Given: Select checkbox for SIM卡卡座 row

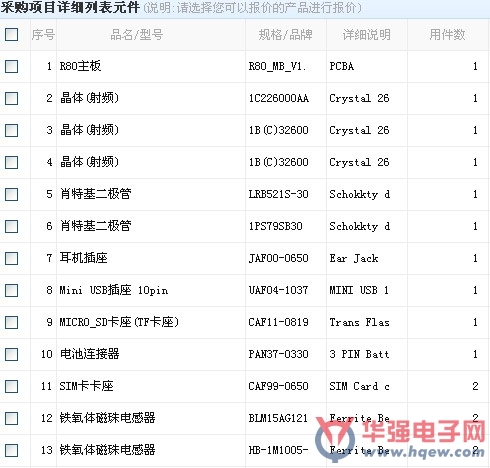Looking at the screenshot, I should 11,386.
